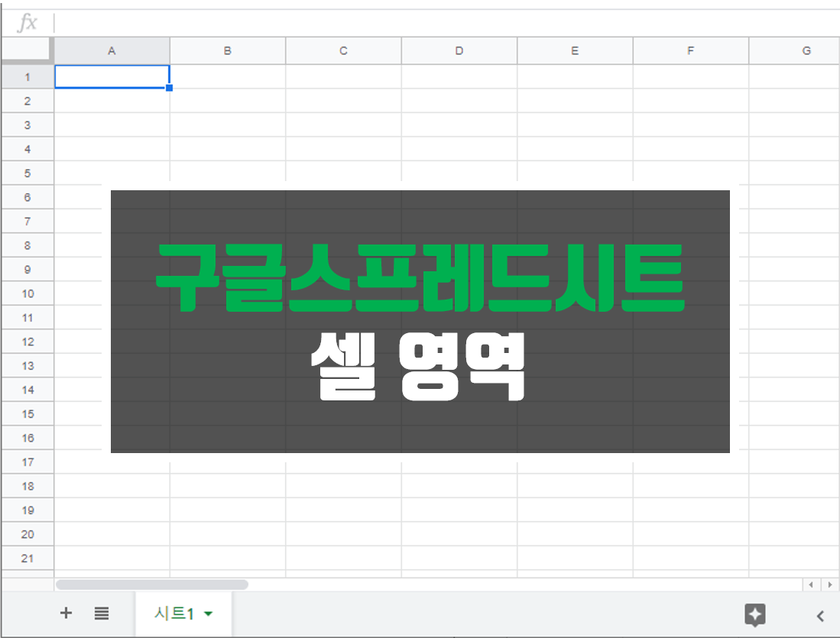The image size is (840, 638).
Task: Click the fx formula icon
Action: (x=28, y=22)
